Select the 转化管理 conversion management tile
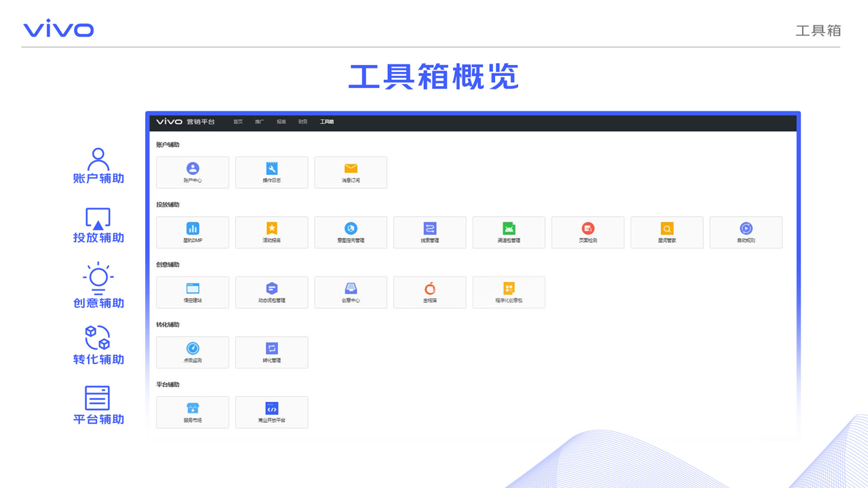868x488 pixels. click(272, 352)
